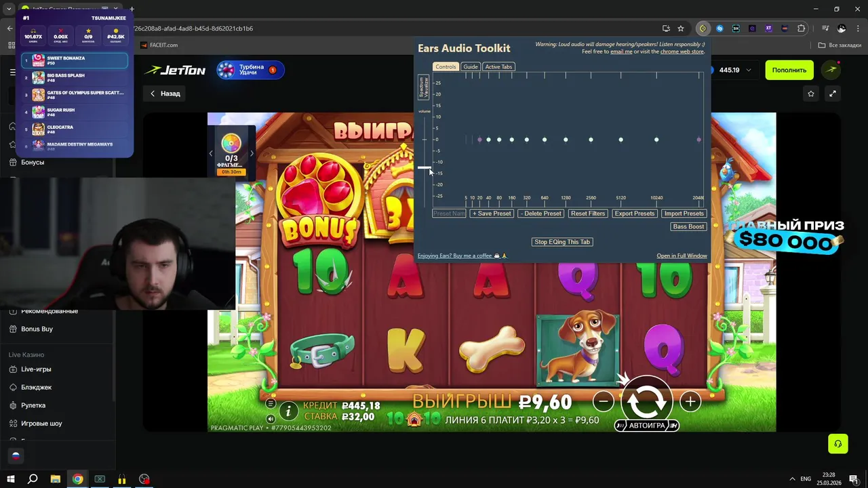Viewport: 868px width, 488px height.
Task: Click Stop EQing This Tab
Action: 562,242
